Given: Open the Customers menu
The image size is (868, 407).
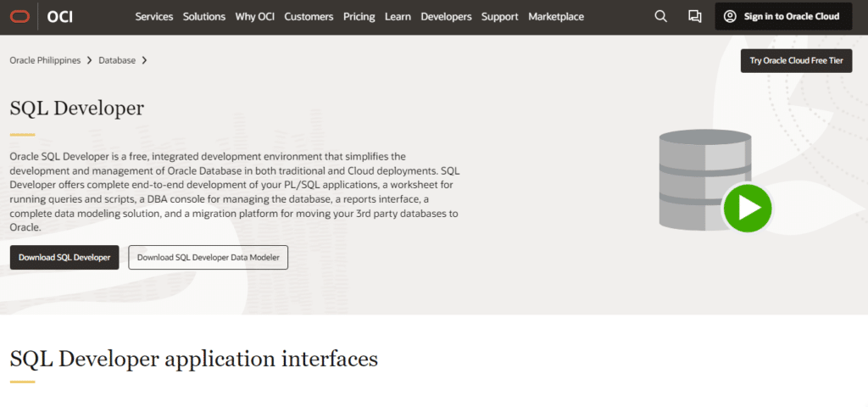Looking at the screenshot, I should [x=309, y=17].
